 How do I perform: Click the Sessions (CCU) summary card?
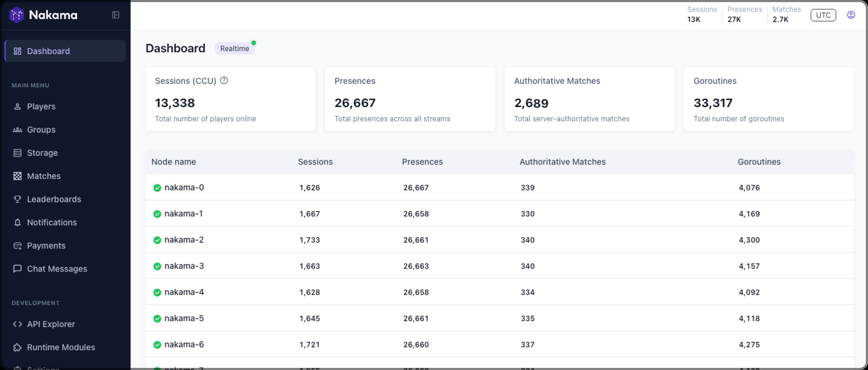tap(231, 99)
